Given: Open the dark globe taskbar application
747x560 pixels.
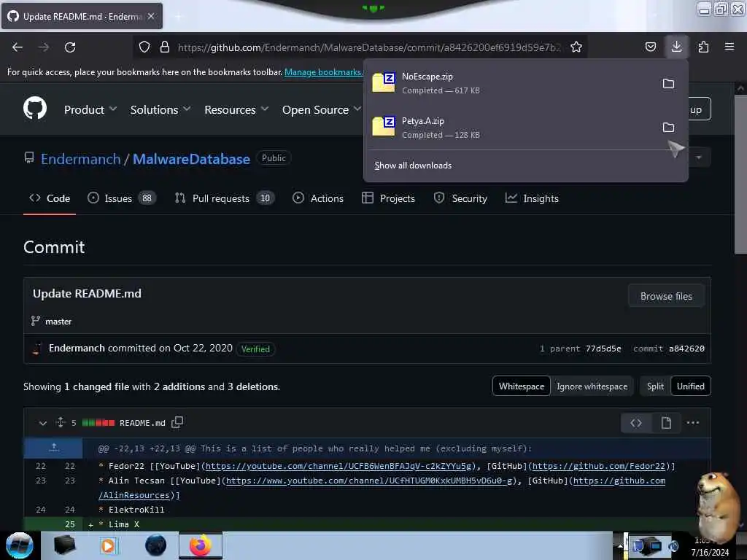Looking at the screenshot, I should tap(156, 545).
